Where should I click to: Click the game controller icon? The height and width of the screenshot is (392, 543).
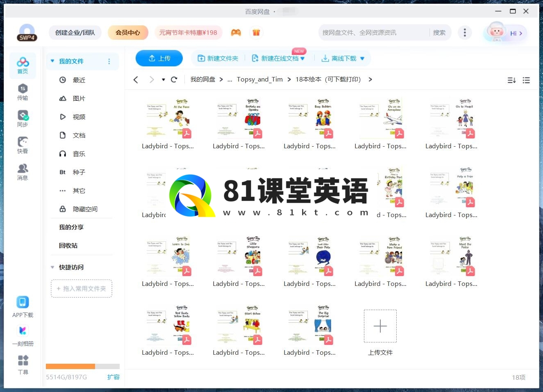[x=236, y=33]
